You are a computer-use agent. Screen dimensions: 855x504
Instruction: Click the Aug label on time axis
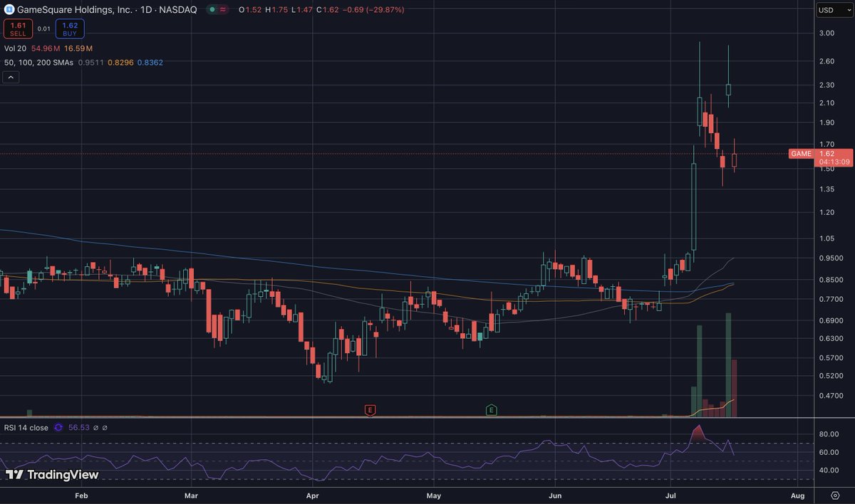[x=798, y=495]
